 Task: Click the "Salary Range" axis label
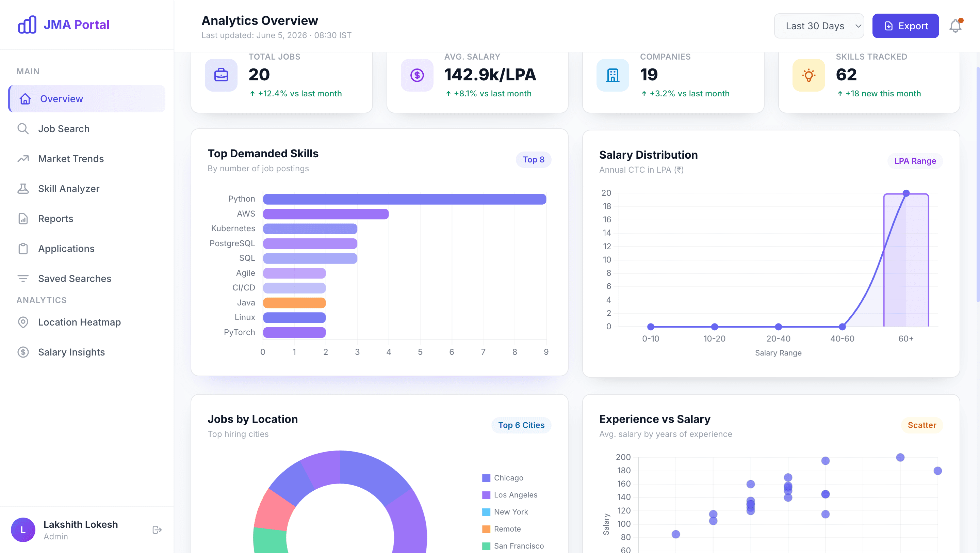(x=778, y=353)
